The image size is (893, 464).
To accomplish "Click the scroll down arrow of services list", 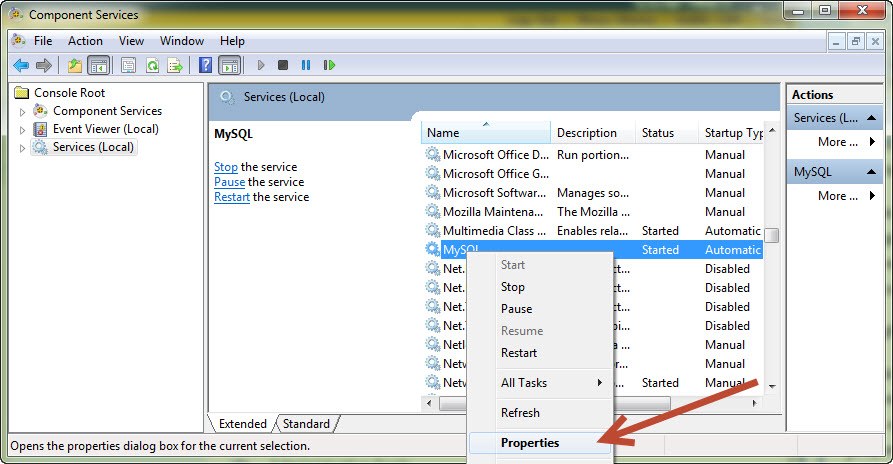I will click(x=772, y=387).
